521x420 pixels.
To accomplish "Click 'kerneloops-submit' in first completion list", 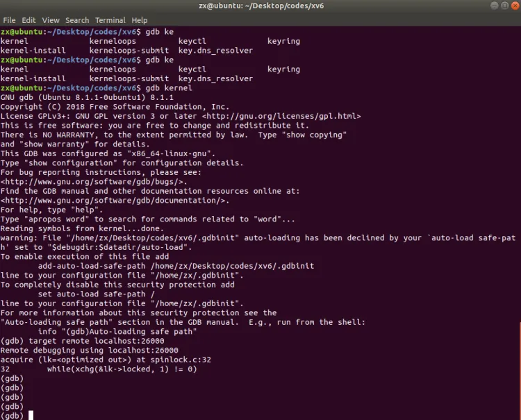I will point(129,51).
